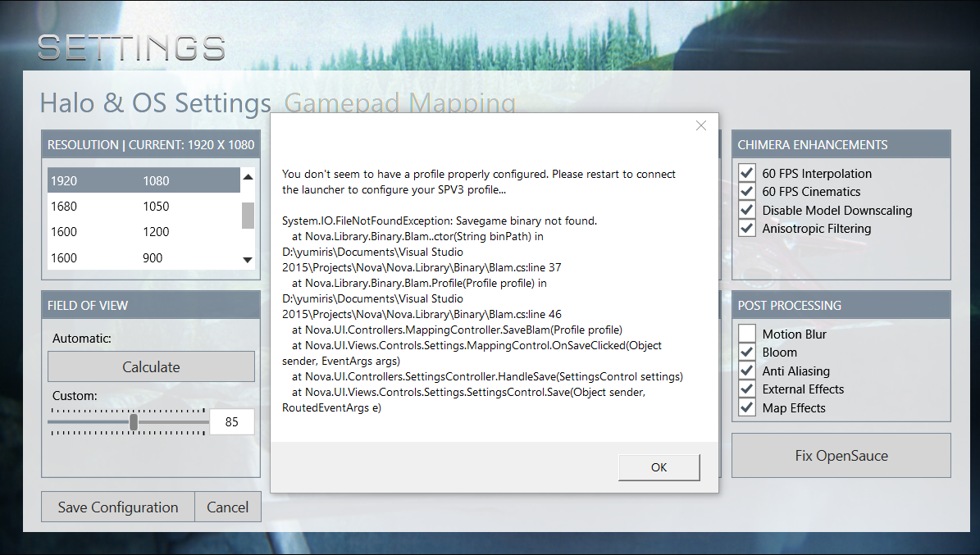Click the resolution list down arrow
Screen dimensions: 980x555
click(248, 260)
